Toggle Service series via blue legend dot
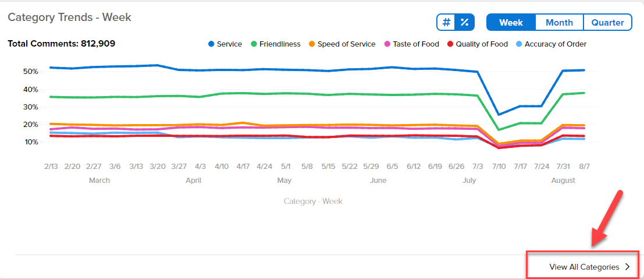This screenshot has height=279, width=644. pyautogui.click(x=211, y=44)
